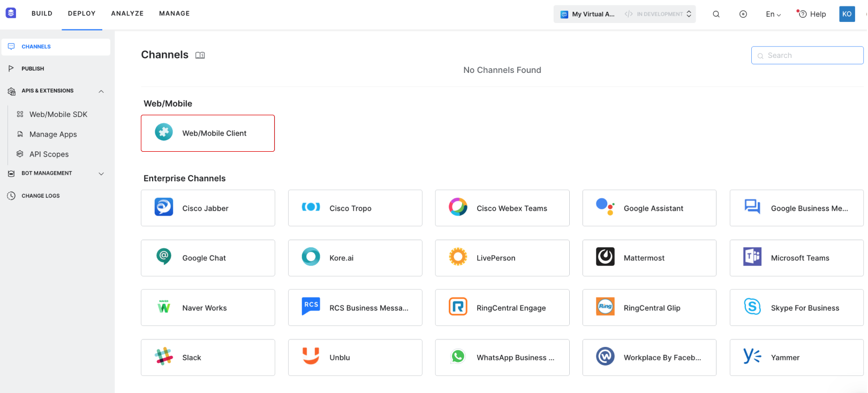Click the Google Assistant icon
Screen dimensions: 868x393
coord(605,207)
